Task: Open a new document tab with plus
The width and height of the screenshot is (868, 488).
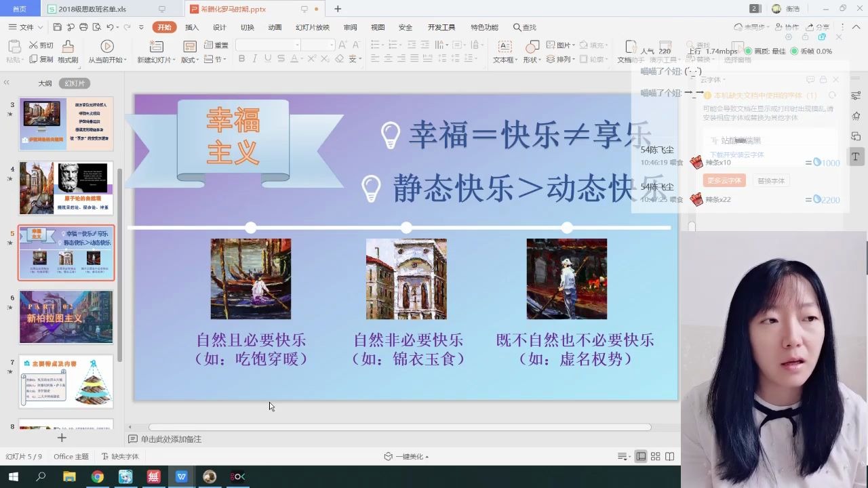Action: tap(338, 9)
